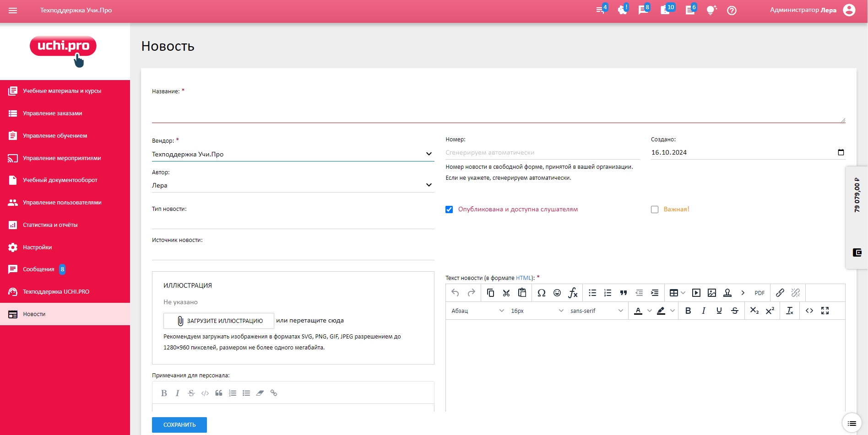Click the СОХРАНИТЬ button
868x435 pixels.
click(179, 425)
